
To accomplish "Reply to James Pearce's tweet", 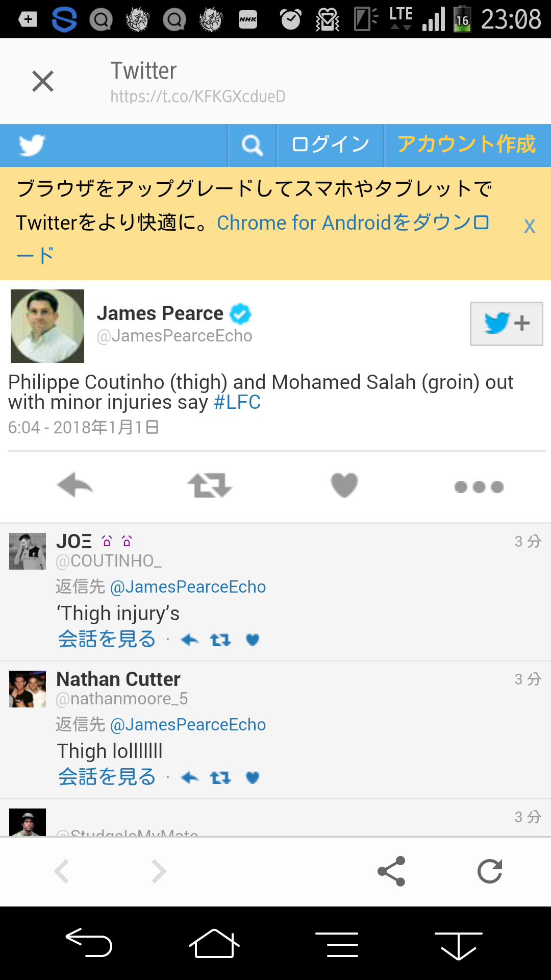I will pos(75,485).
